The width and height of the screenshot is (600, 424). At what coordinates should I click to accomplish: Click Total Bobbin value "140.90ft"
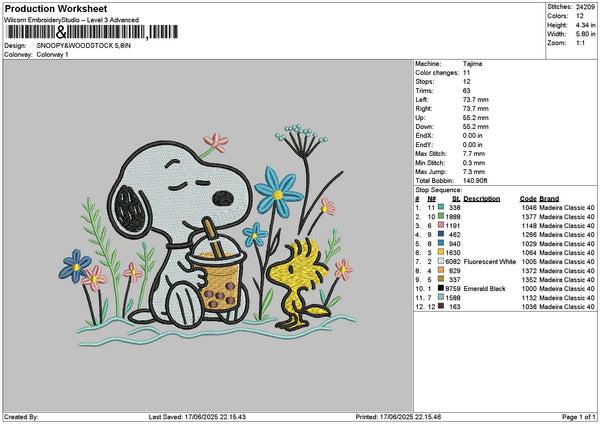475,181
